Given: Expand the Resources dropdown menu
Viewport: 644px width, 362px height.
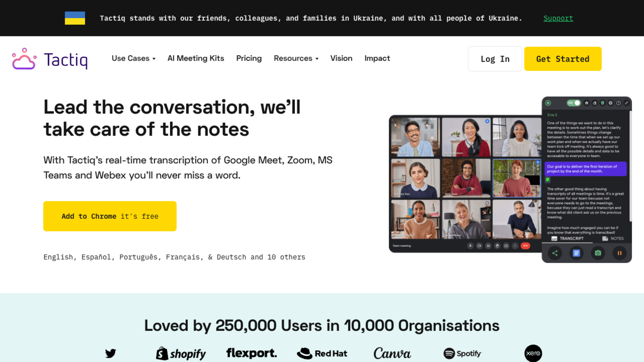Looking at the screenshot, I should pos(296,58).
